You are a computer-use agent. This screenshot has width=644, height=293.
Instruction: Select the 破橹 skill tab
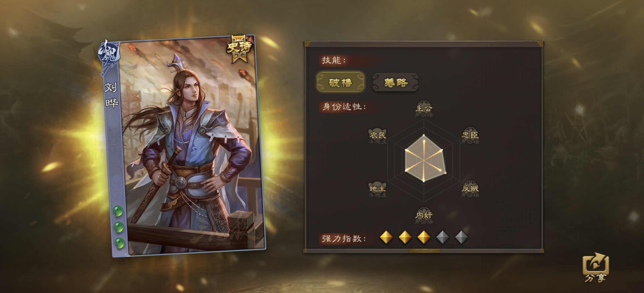pos(340,82)
